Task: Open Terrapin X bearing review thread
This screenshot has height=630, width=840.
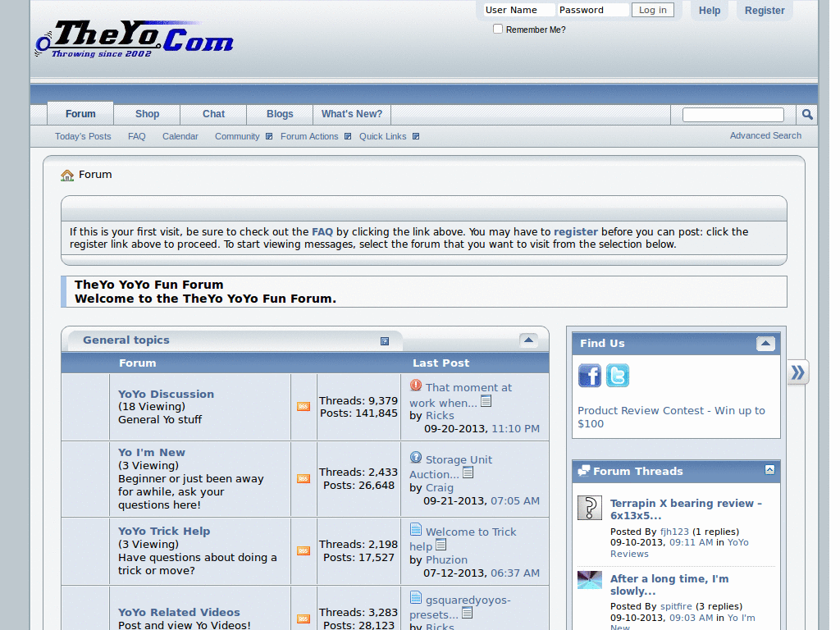Action: [x=686, y=509]
